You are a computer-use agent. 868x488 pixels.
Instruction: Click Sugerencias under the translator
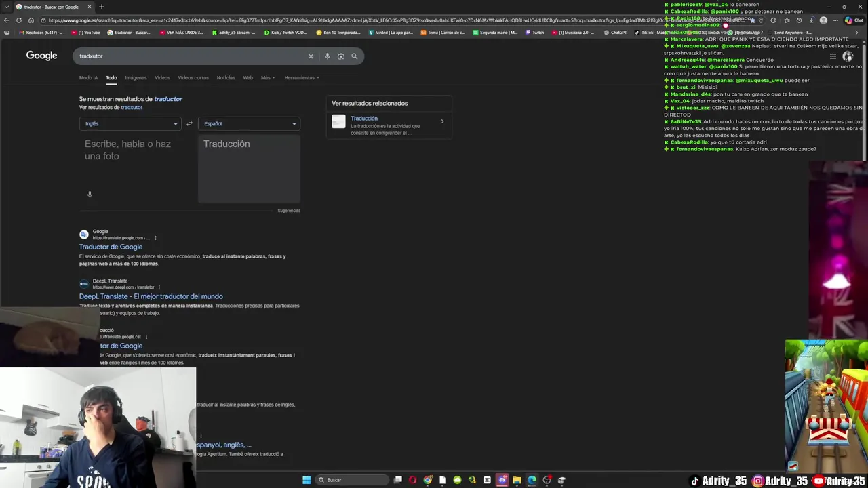tap(289, 211)
